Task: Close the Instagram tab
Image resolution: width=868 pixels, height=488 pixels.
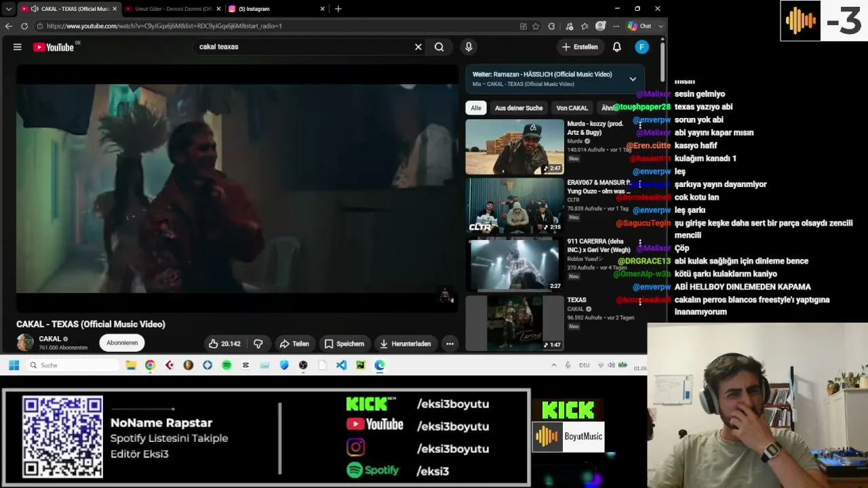Action: (x=321, y=9)
